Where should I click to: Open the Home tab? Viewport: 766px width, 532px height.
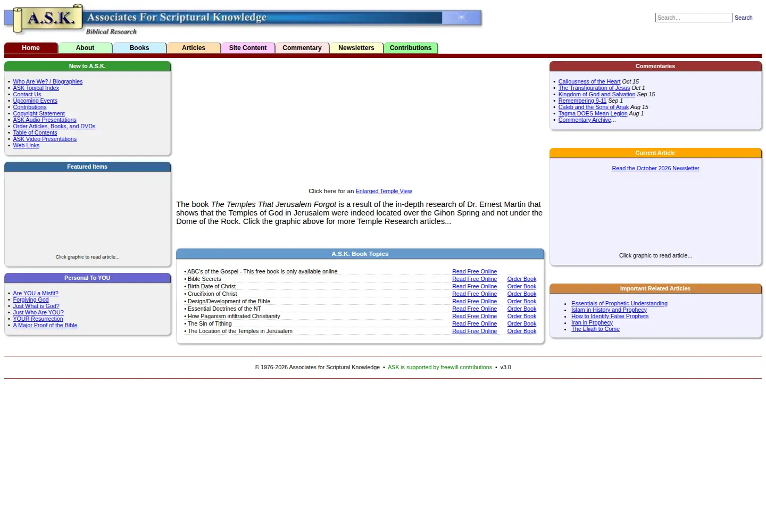(x=31, y=48)
